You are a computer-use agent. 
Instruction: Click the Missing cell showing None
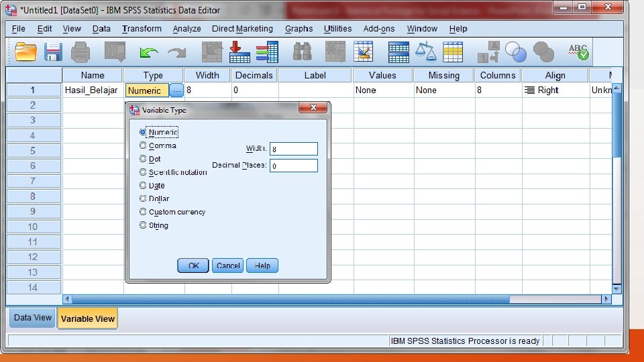click(x=444, y=90)
